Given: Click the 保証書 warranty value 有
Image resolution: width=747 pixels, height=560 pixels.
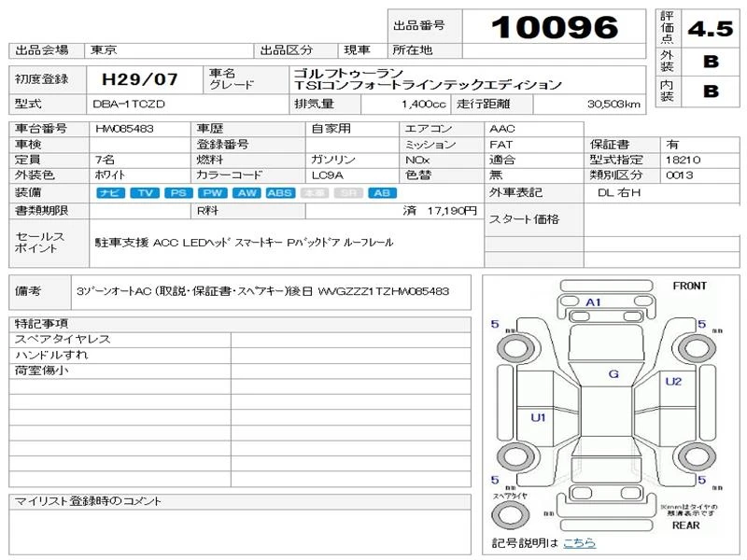Looking at the screenshot, I should coord(672,145).
